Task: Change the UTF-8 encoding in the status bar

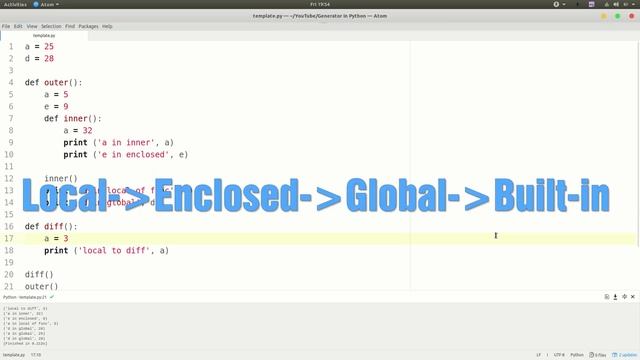Action: [x=559, y=355]
